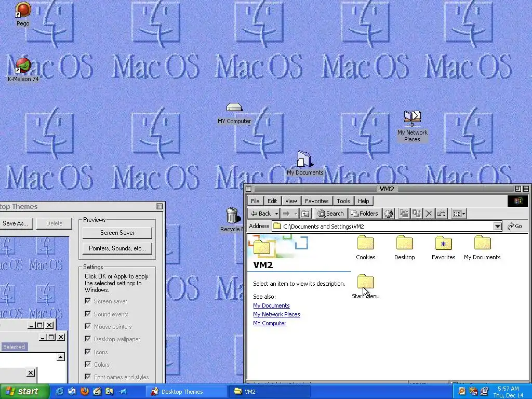Screen dimensions: 532x399
Task: Click the Copy To toolbar icon
Action: [x=416, y=214]
